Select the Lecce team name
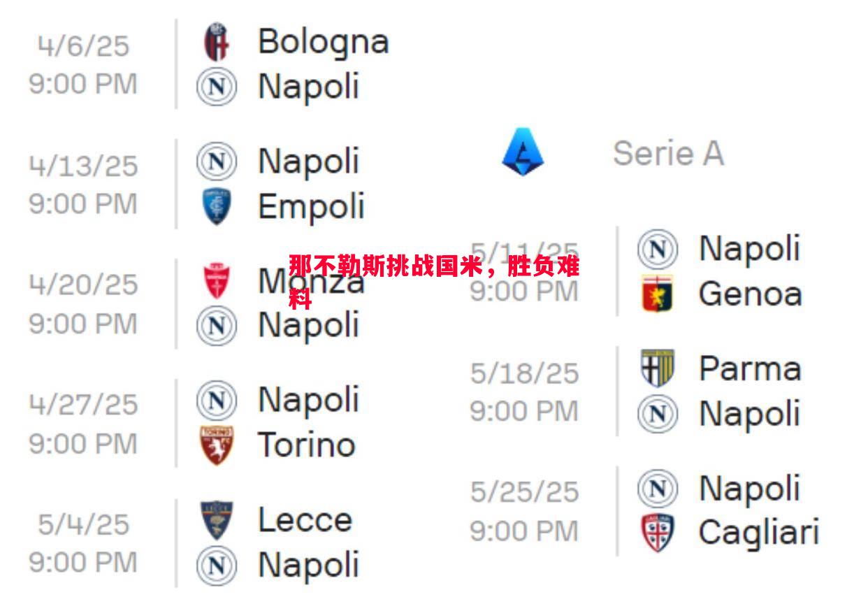The width and height of the screenshot is (868, 604). point(305,519)
